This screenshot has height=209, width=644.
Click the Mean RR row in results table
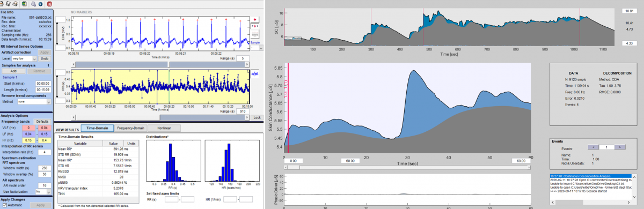[98, 148]
